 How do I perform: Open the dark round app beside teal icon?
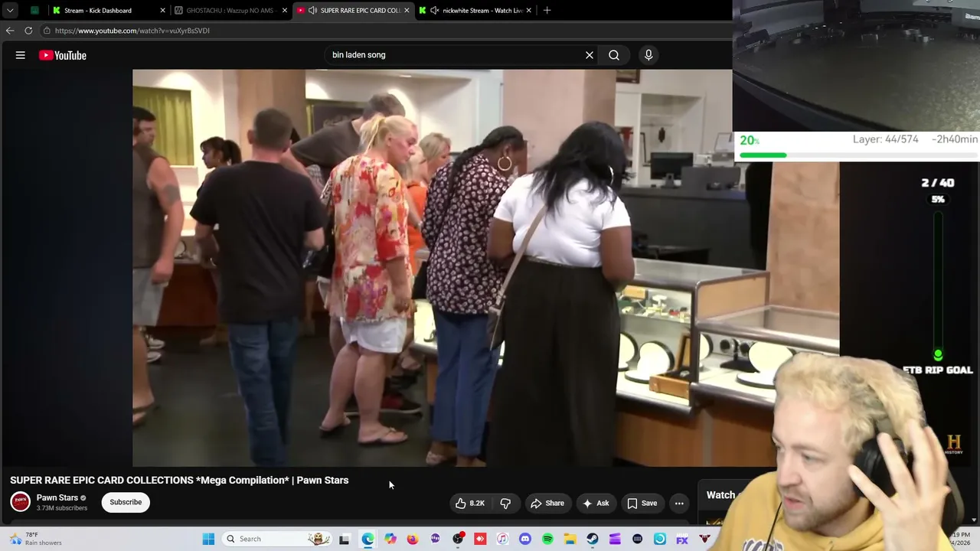(x=637, y=539)
